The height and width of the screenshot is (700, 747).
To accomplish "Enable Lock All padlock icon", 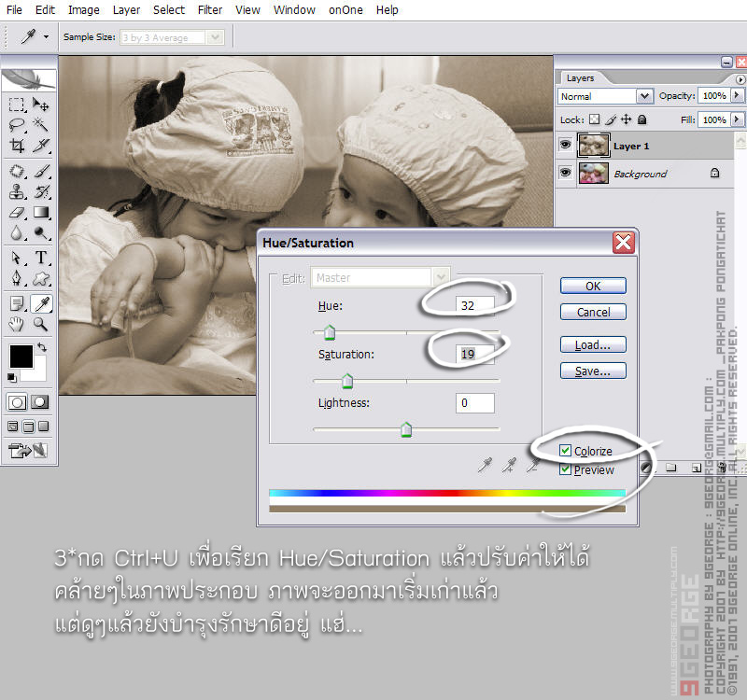I will click(x=641, y=119).
